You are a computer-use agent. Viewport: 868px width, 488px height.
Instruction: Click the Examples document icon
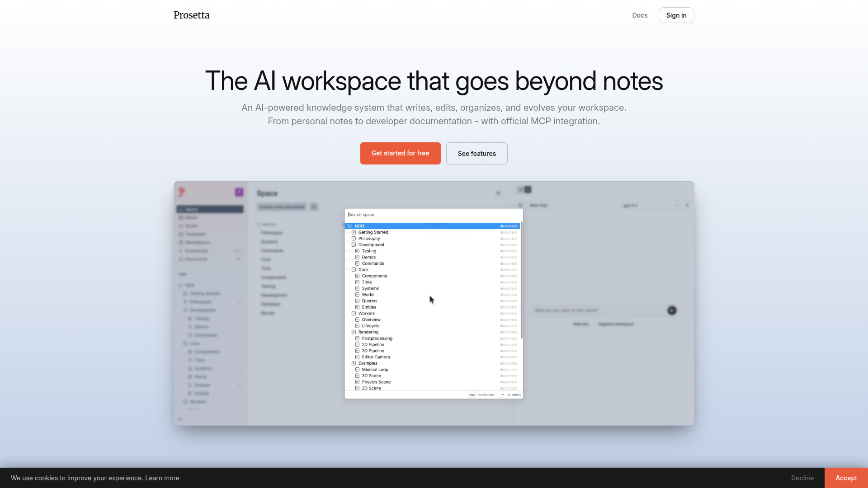[354, 363]
